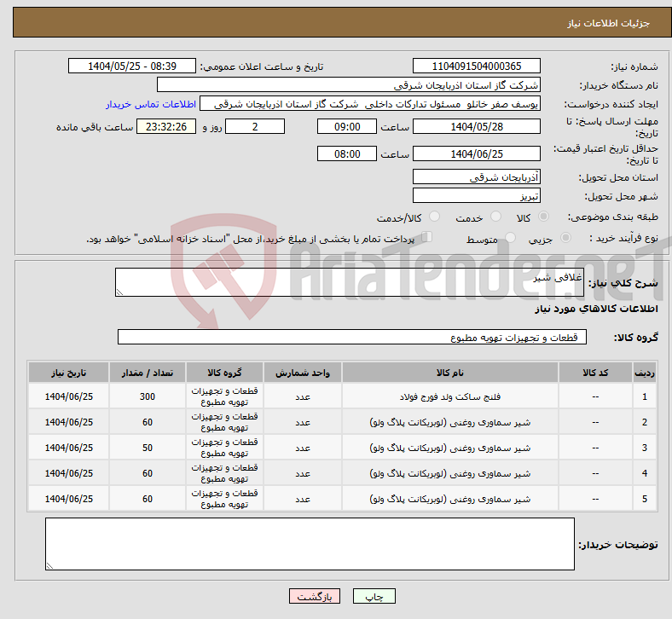Image resolution: width=672 pixels, height=619 pixels.
Task: Select the کالا radio button
Action: [544, 218]
